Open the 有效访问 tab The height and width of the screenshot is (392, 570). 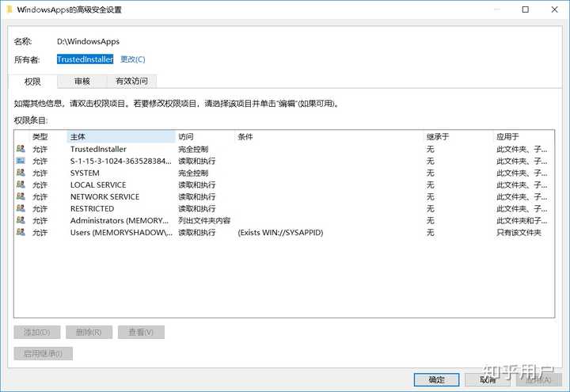[131, 81]
